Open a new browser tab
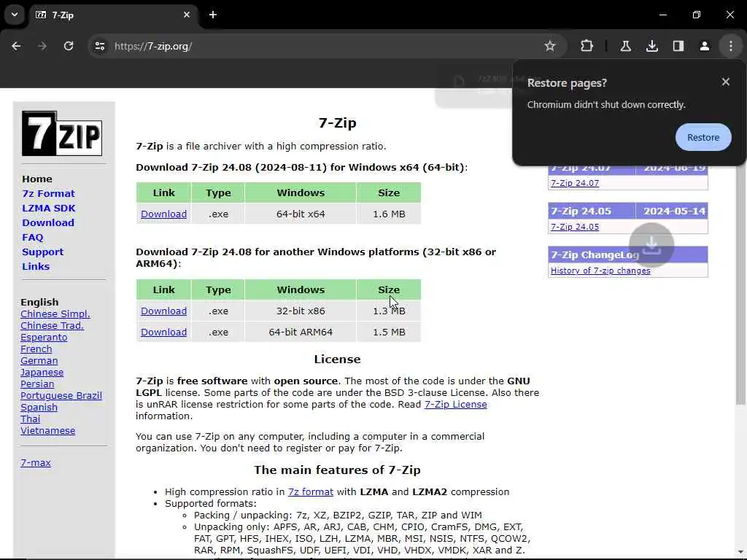The height and width of the screenshot is (560, 747). pyautogui.click(x=213, y=15)
